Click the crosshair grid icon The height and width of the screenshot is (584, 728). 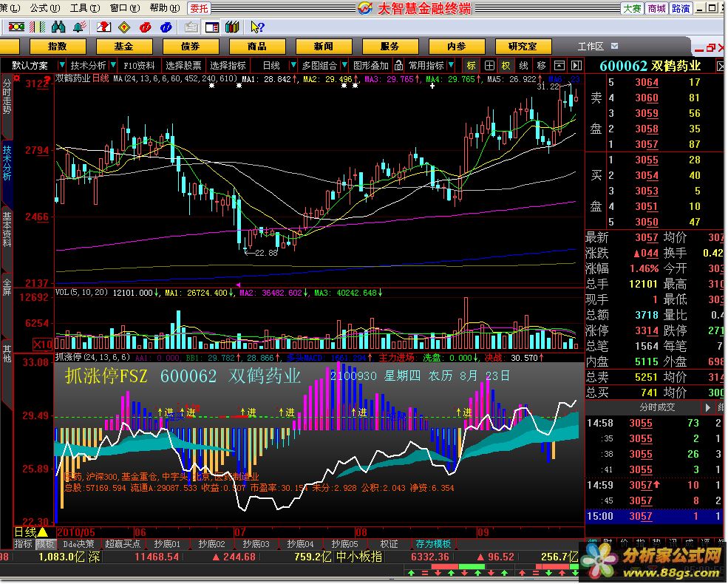(489, 66)
